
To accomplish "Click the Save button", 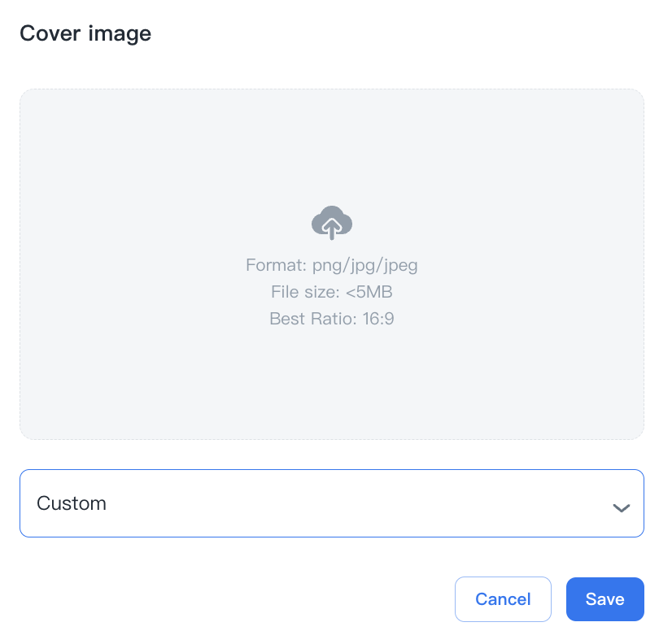I will tap(604, 599).
